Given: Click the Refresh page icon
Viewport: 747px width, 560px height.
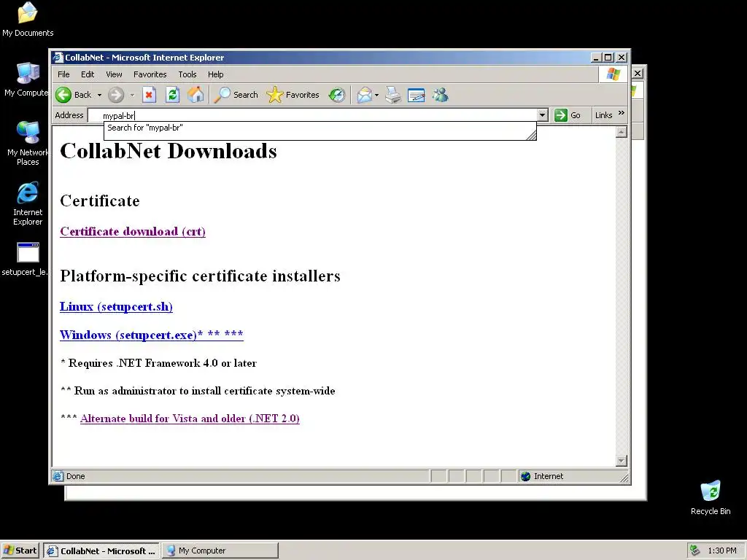Looking at the screenshot, I should pos(172,95).
